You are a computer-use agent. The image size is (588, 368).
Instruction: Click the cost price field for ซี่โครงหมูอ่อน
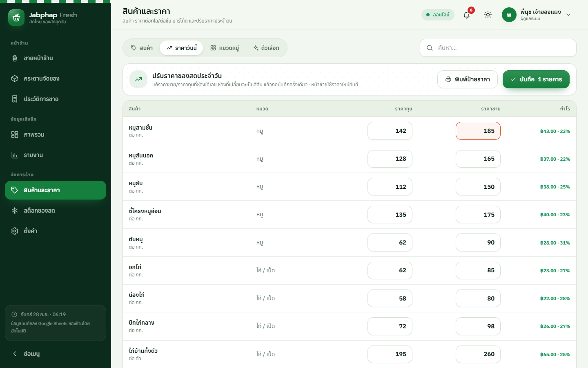tap(390, 215)
